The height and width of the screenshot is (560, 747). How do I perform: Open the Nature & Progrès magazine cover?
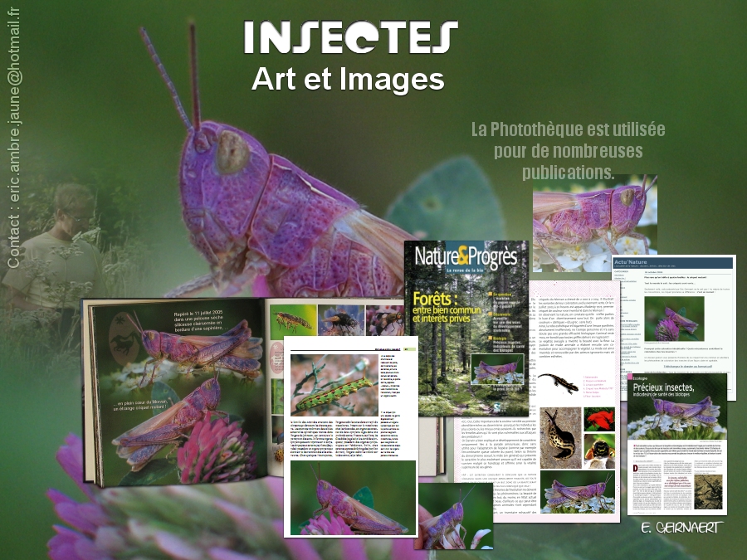click(x=466, y=328)
